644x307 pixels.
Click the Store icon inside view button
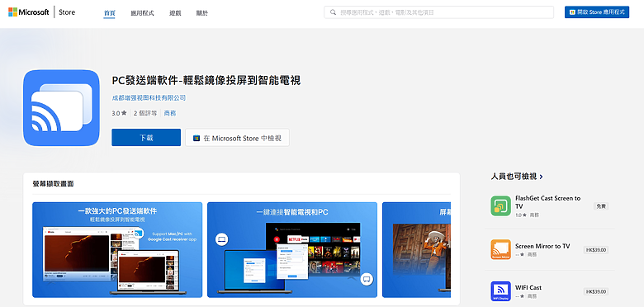tap(197, 138)
